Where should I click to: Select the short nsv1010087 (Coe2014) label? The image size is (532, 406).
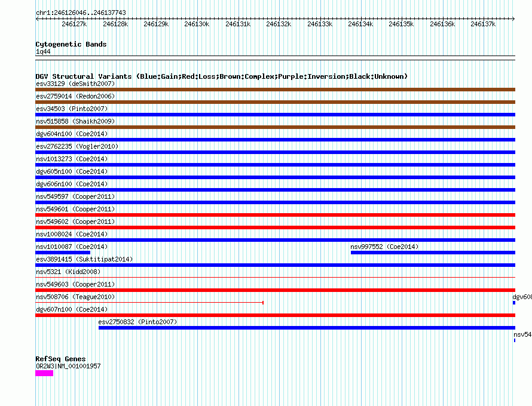[x=72, y=247]
